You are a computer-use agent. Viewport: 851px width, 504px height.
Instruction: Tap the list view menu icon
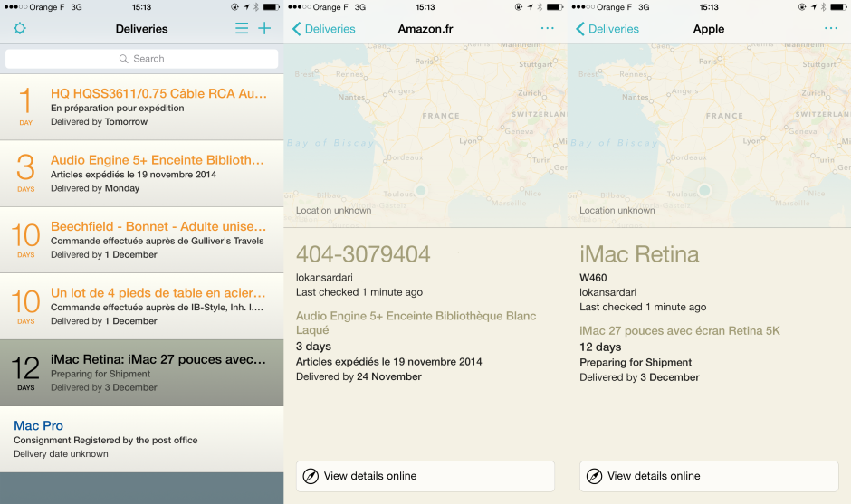click(242, 28)
